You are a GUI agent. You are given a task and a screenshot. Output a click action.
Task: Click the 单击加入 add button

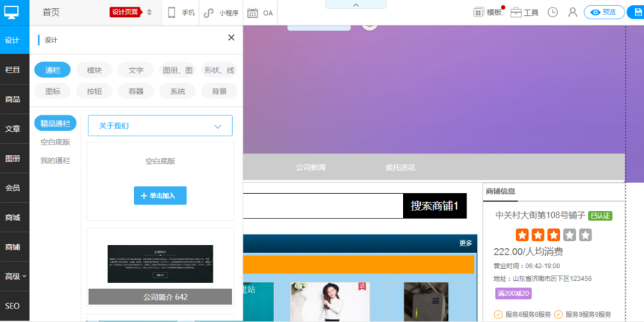(160, 195)
